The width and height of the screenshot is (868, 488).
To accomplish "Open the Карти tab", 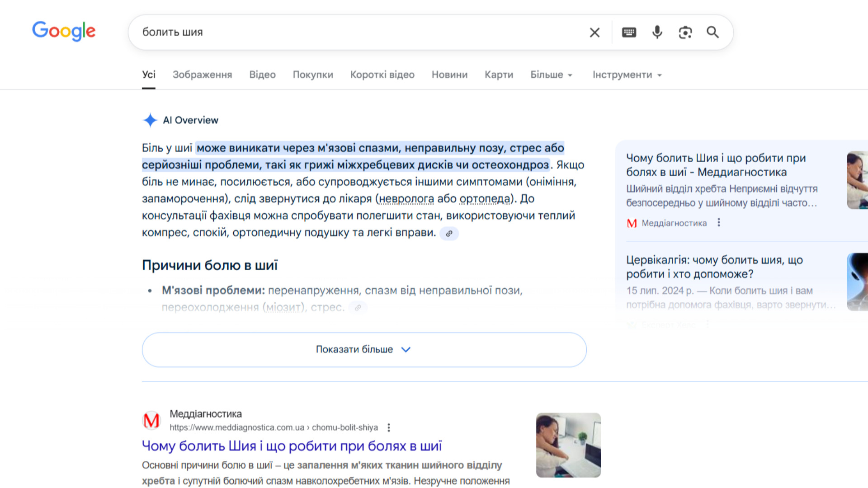I will click(x=499, y=75).
